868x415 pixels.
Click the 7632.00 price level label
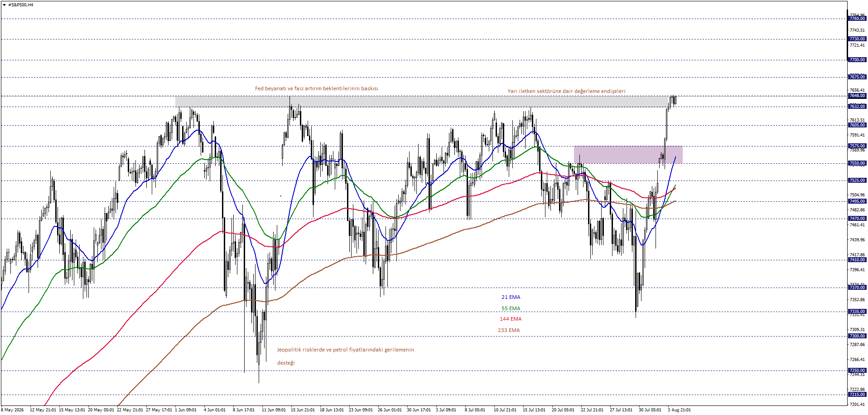[x=857, y=107]
